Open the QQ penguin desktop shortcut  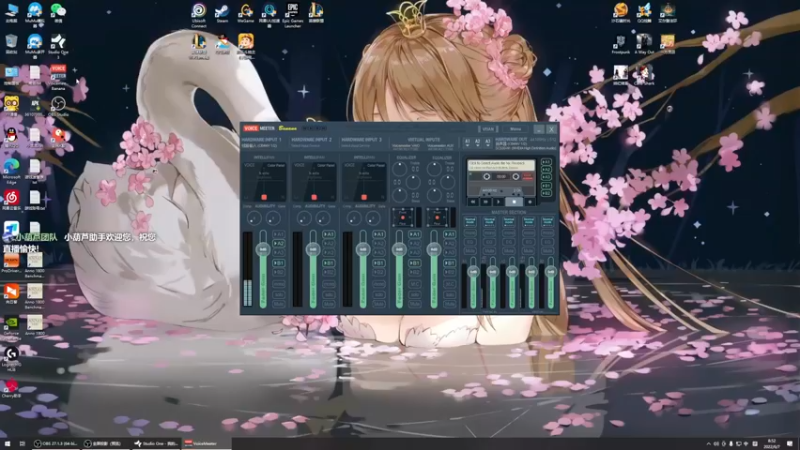(x=11, y=137)
